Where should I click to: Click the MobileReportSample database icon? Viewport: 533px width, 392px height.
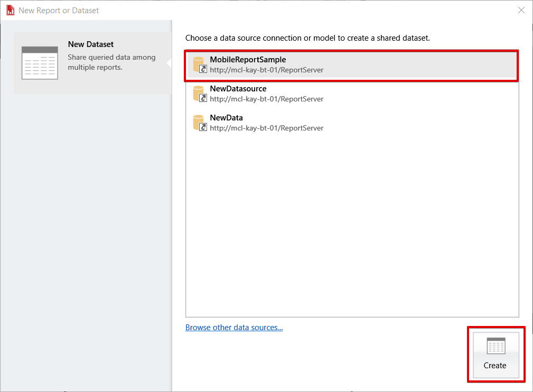tap(200, 64)
